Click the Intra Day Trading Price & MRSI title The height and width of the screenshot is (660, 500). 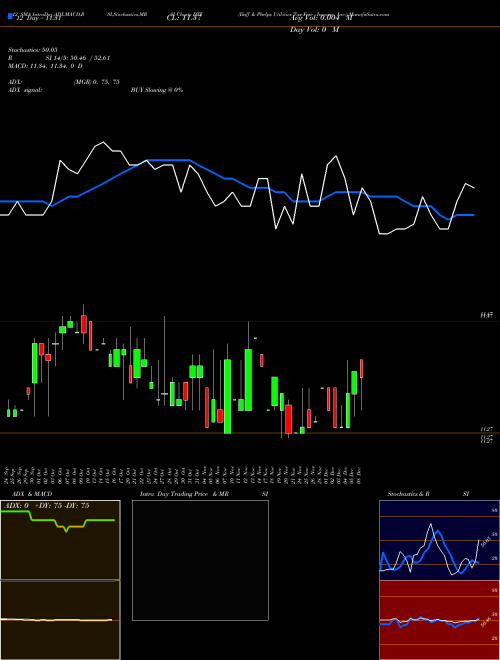[204, 494]
